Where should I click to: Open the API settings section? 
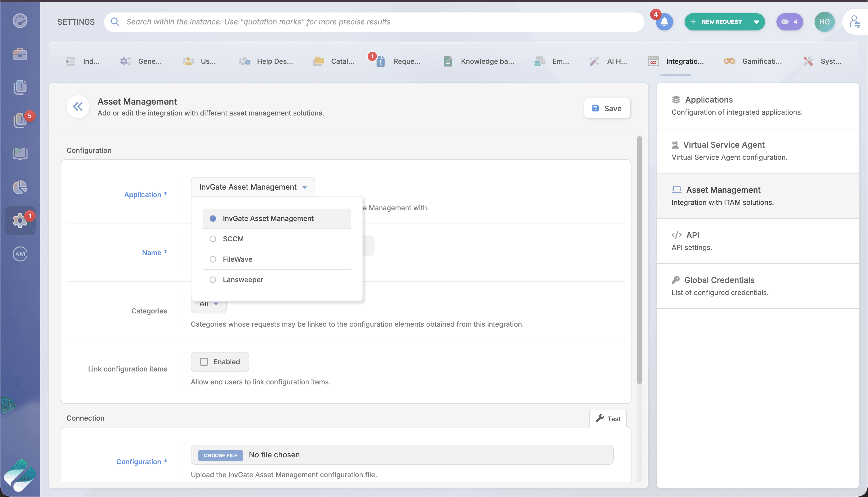point(757,241)
